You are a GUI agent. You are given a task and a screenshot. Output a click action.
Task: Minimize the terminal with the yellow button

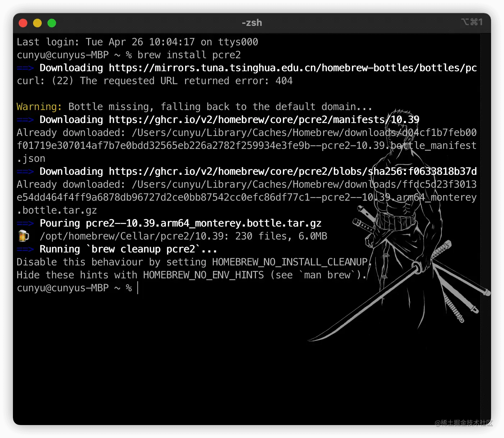coord(37,23)
